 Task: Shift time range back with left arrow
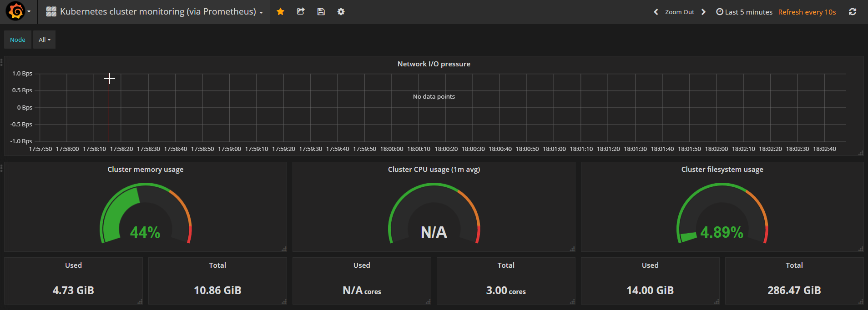coord(656,12)
